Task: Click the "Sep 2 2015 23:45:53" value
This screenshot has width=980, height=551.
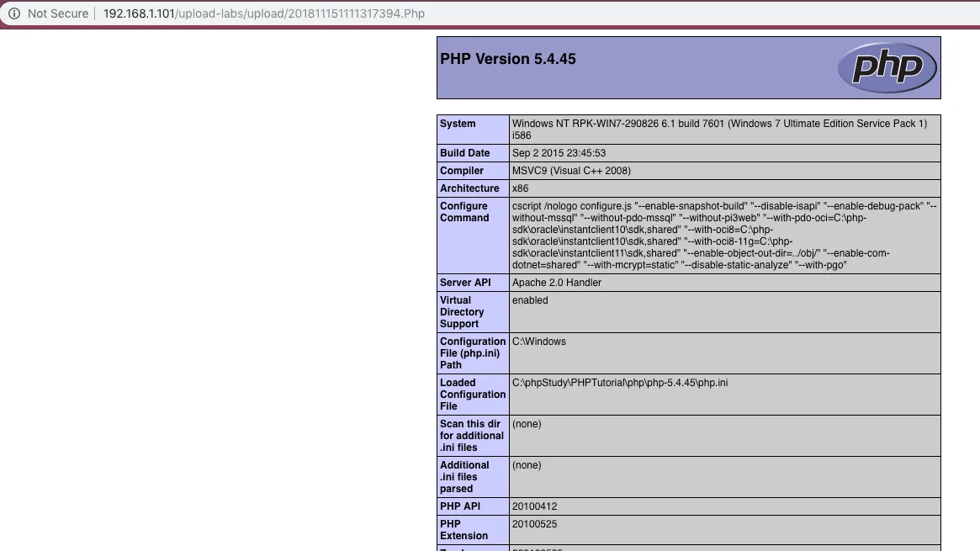Action: (x=559, y=153)
